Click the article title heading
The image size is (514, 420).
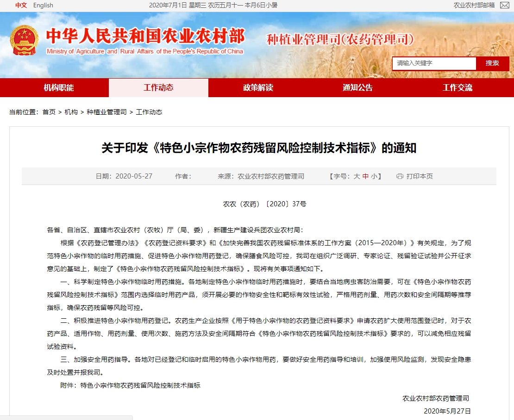259,148
